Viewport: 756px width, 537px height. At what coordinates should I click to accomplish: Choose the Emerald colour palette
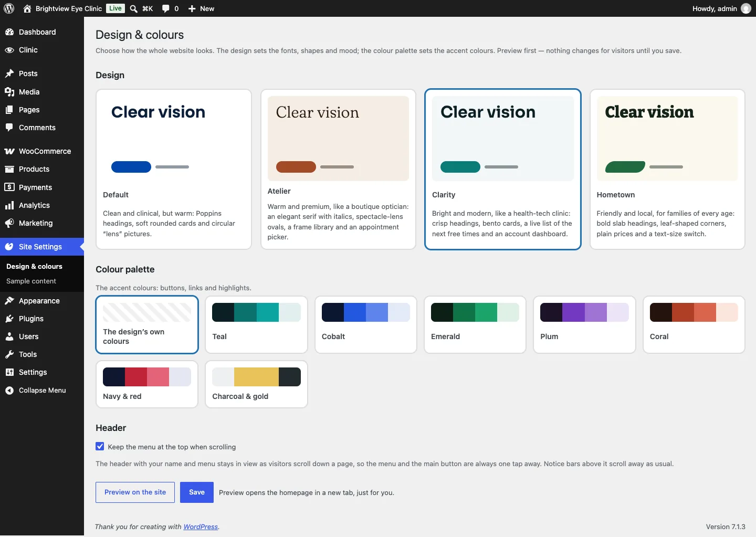point(475,324)
